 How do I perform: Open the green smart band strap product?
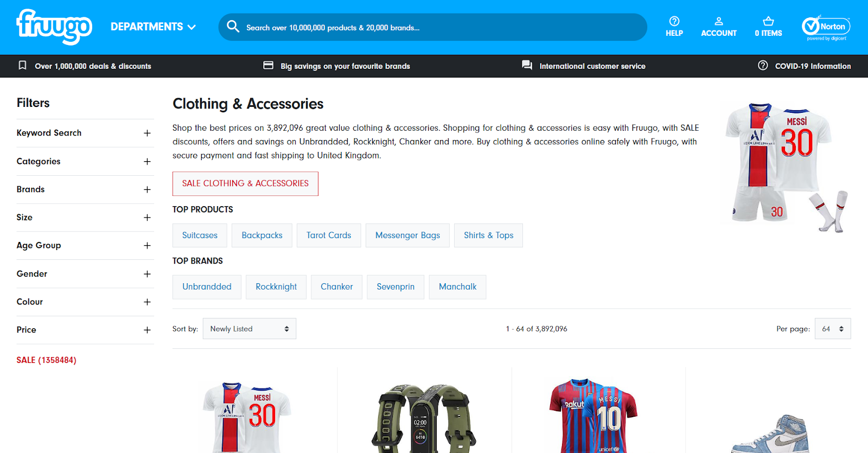coord(424,418)
